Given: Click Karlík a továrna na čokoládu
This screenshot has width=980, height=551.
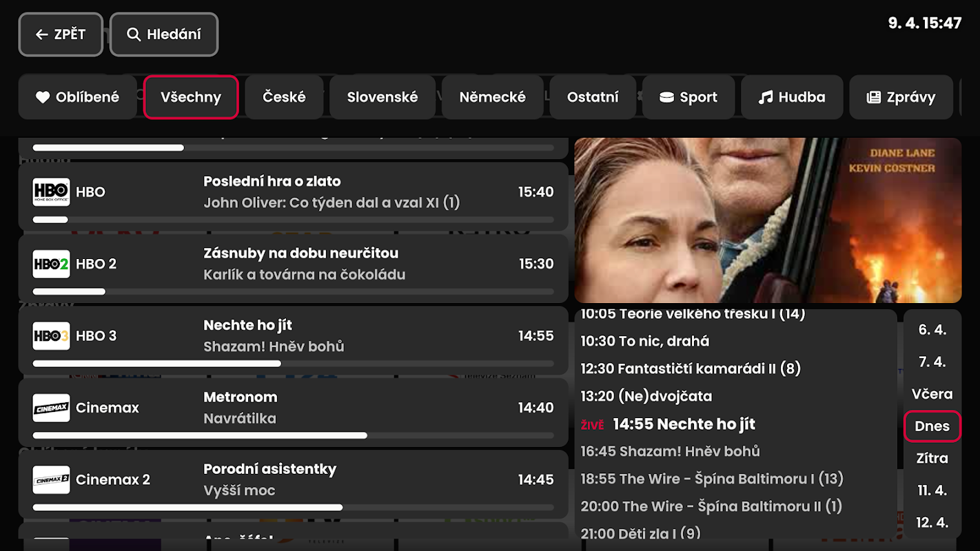Looking at the screenshot, I should [x=305, y=275].
